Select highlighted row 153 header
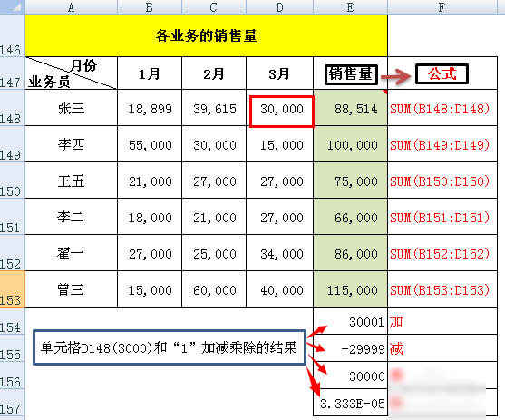Image resolution: width=505 pixels, height=420 pixels. click(x=12, y=288)
